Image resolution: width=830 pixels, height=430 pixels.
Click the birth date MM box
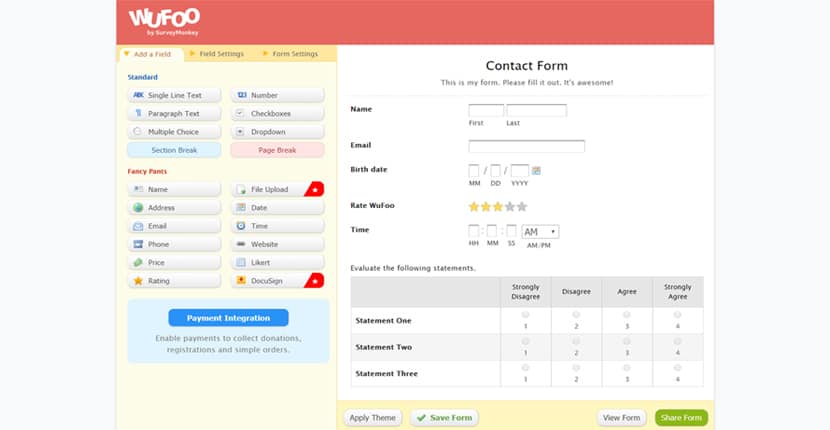(x=474, y=171)
